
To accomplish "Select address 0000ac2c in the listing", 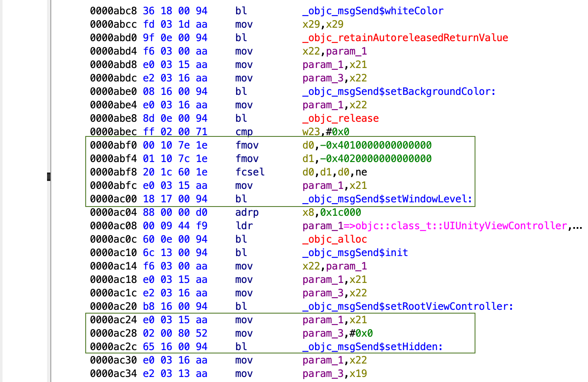I will click(x=113, y=347).
